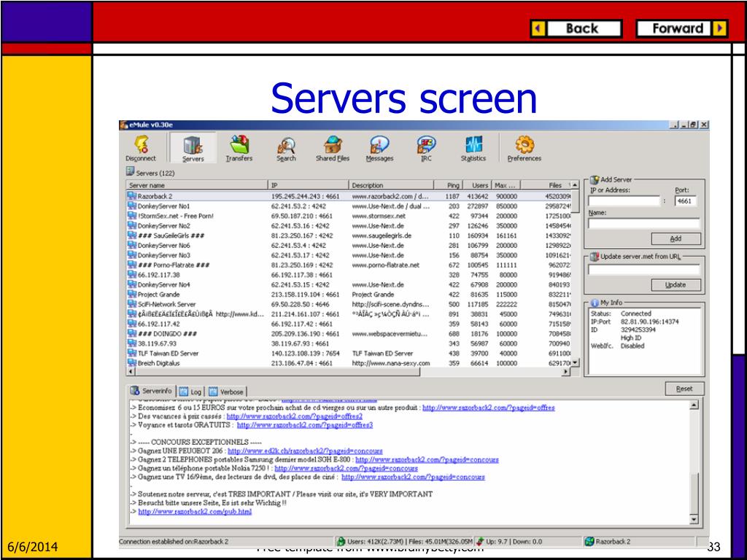Screen dimensions: 747x560
Task: Sort by Description column header
Action: (391, 185)
